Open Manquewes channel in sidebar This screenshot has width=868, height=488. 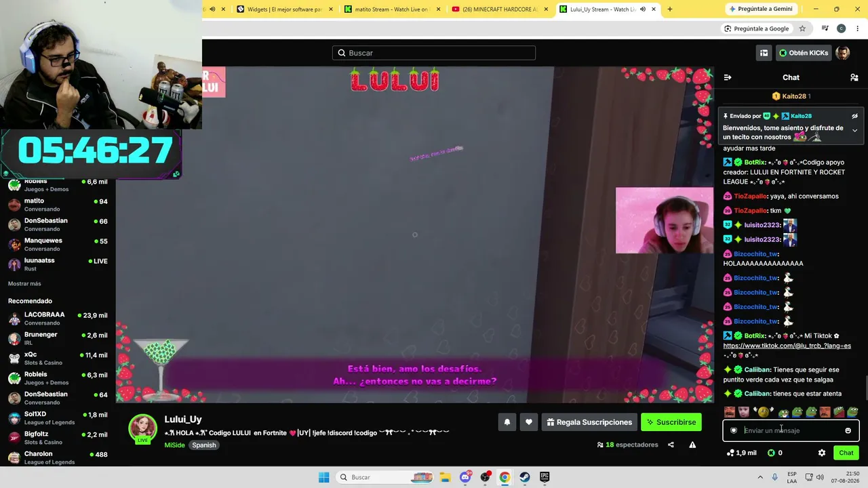pos(58,245)
